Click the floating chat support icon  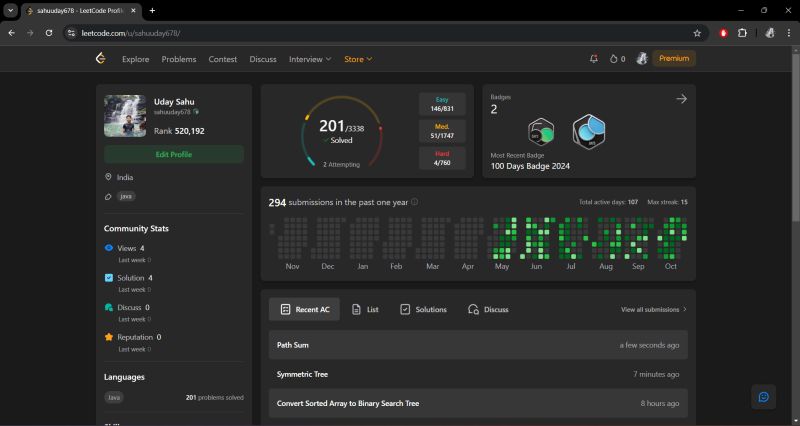pos(763,397)
